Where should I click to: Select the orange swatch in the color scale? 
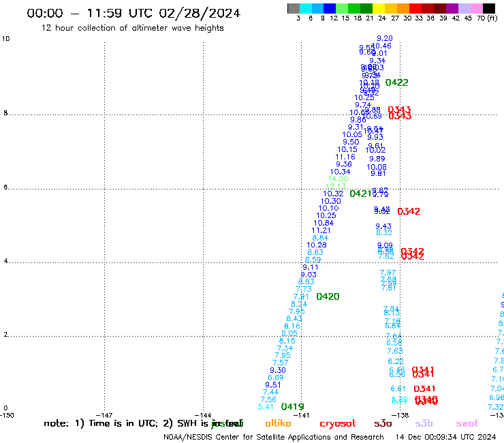coord(403,8)
